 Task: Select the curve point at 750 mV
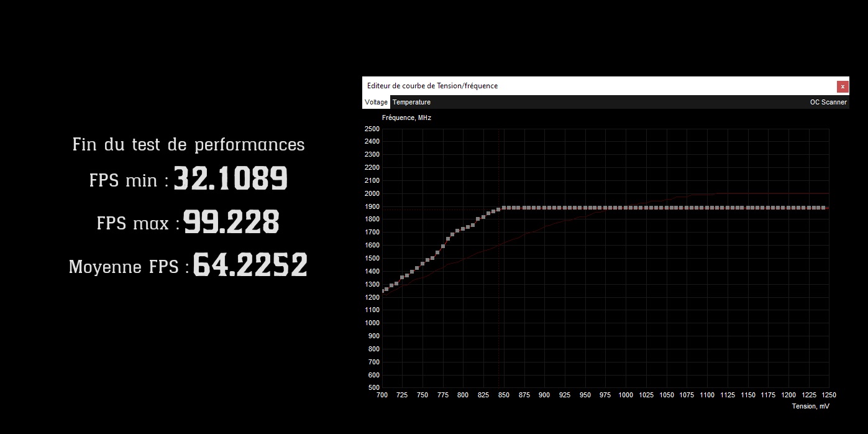(423, 264)
